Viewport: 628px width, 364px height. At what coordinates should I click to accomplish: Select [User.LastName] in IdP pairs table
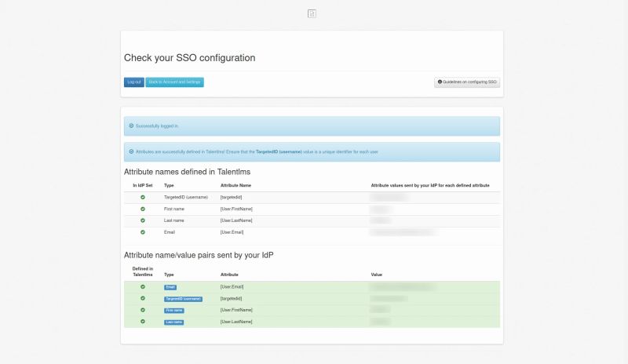point(236,322)
